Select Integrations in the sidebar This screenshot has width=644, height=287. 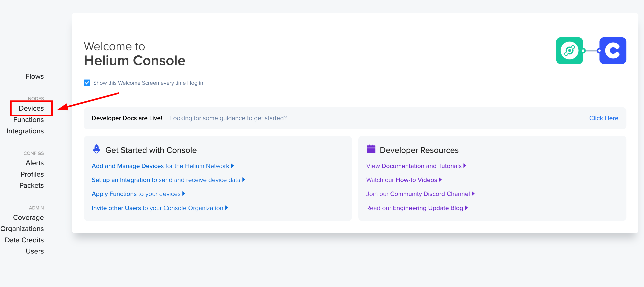coord(25,131)
